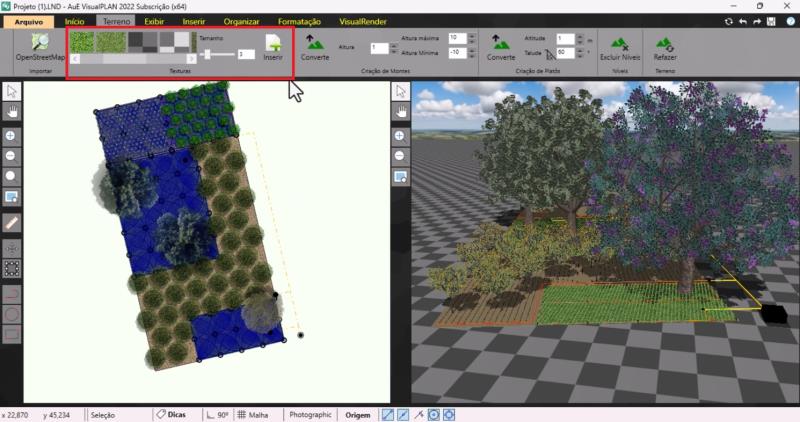Toggle the Malha grid option
The image size is (800, 422).
pyautogui.click(x=254, y=414)
